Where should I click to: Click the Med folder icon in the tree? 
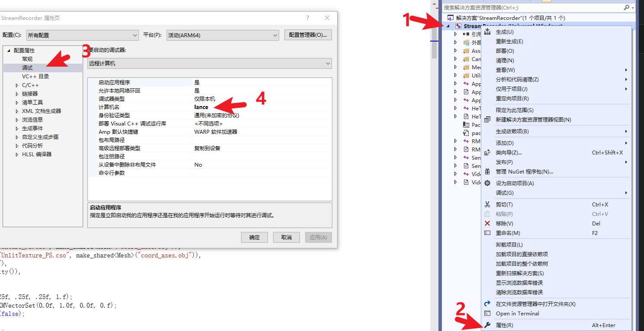(x=466, y=67)
